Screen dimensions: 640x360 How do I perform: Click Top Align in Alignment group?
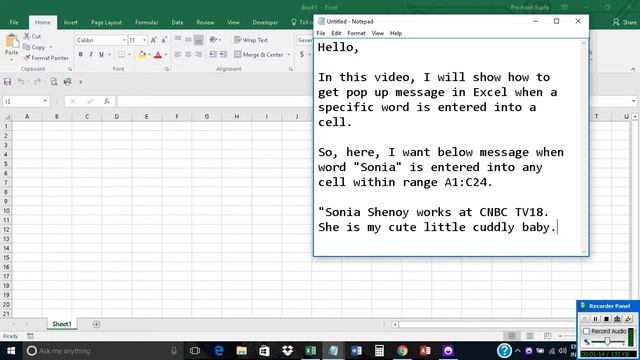[178, 40]
